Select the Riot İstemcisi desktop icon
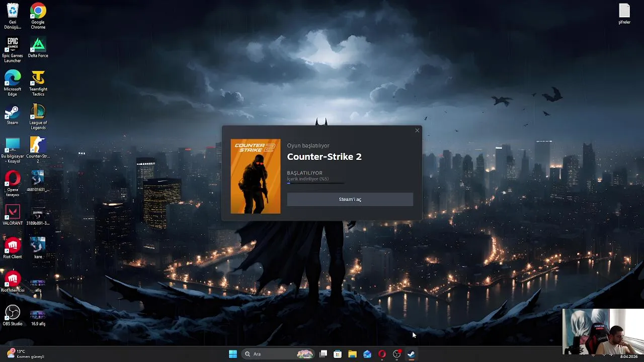Image resolution: width=644 pixels, height=362 pixels. click(13, 282)
